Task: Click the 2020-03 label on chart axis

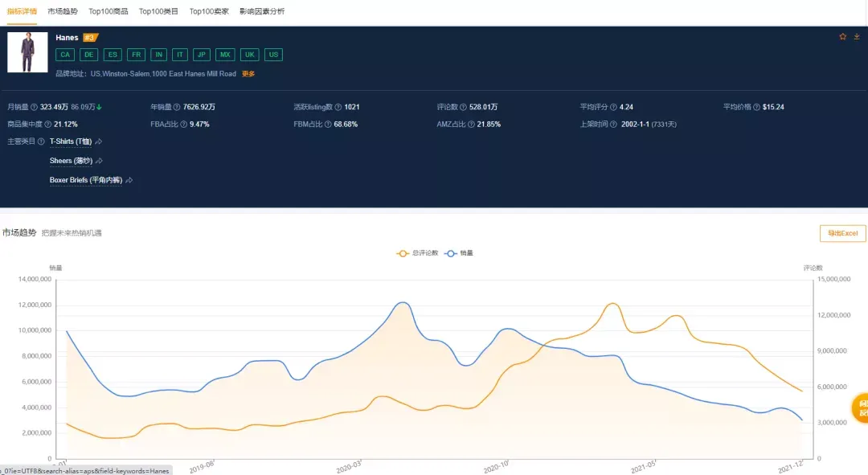Action: pos(350,467)
